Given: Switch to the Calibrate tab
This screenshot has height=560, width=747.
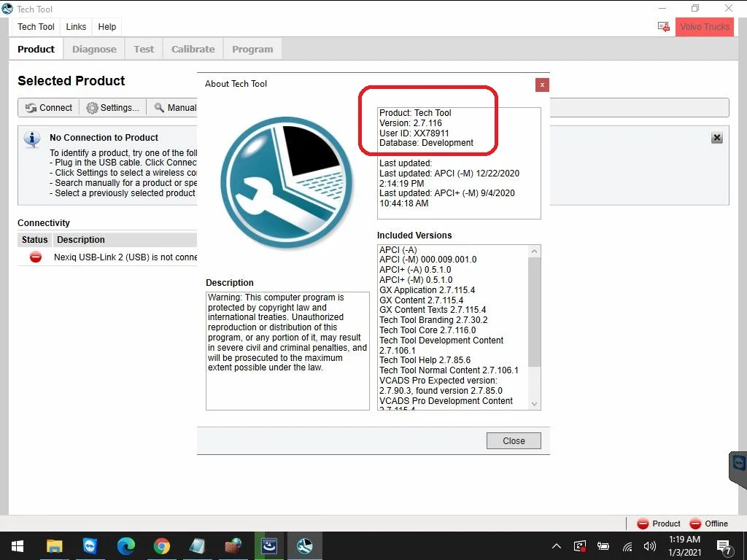Looking at the screenshot, I should tap(193, 49).
